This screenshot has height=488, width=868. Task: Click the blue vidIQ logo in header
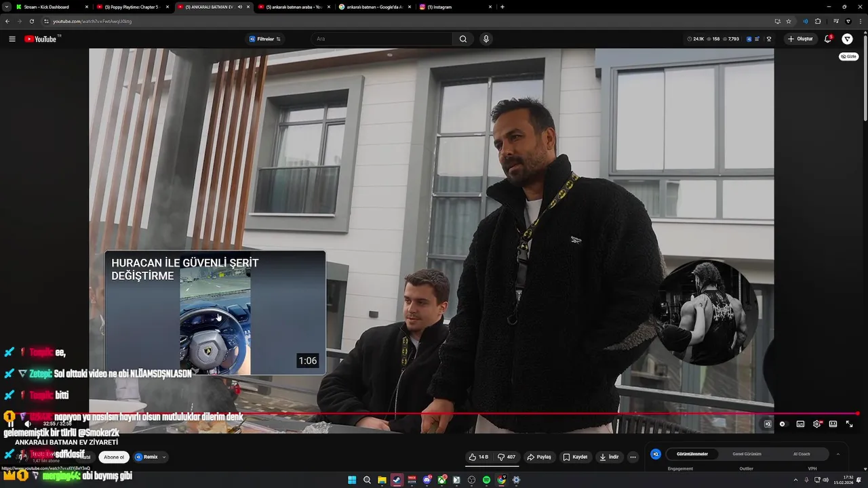(x=749, y=39)
